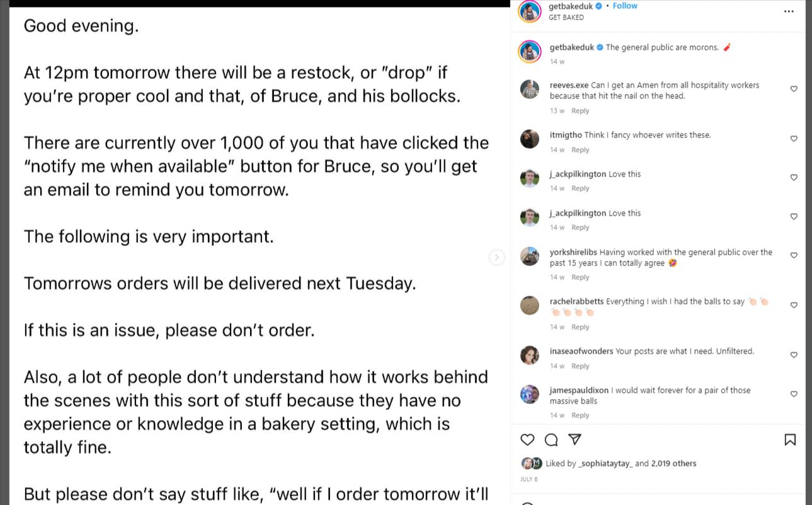Viewport: 812px width, 505px height.
Task: Open the comment bubble icon
Action: coord(551,439)
